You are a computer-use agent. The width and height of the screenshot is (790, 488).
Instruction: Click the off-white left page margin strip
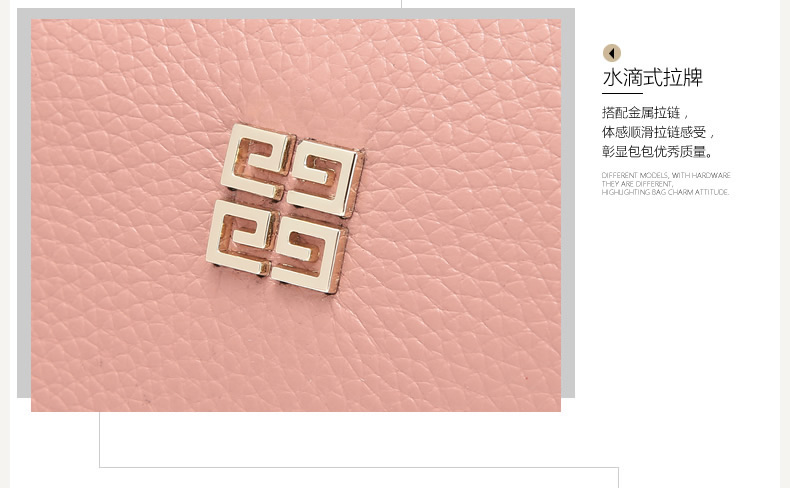point(5,244)
